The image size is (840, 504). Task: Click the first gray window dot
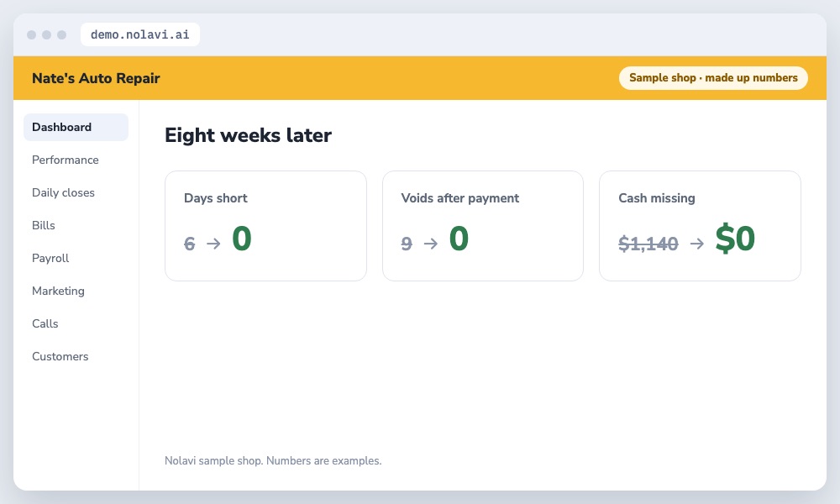pyautogui.click(x=32, y=34)
